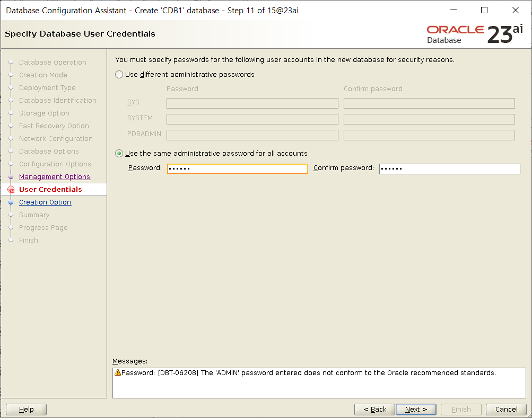Click 'Finish' step in sidebar

pyautogui.click(x=29, y=241)
